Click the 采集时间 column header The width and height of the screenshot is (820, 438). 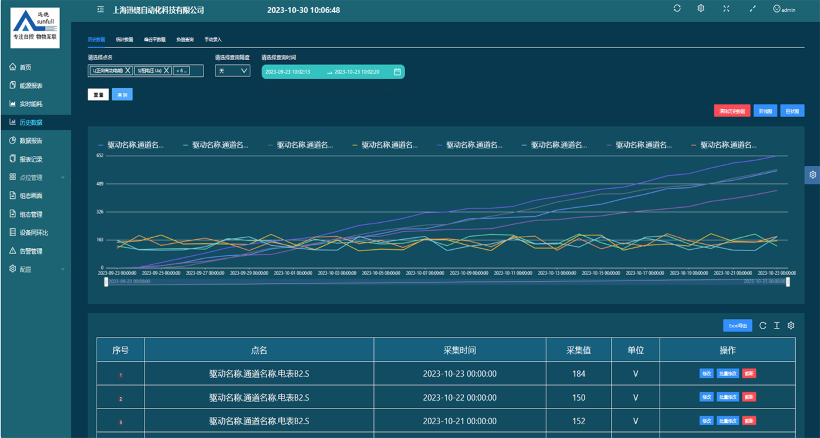click(460, 350)
